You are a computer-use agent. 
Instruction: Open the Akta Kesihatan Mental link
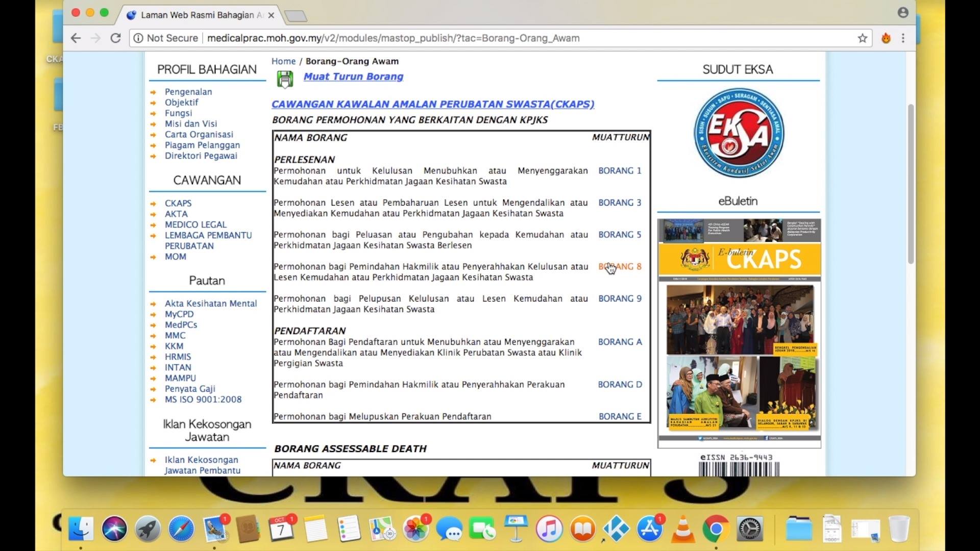[211, 304]
